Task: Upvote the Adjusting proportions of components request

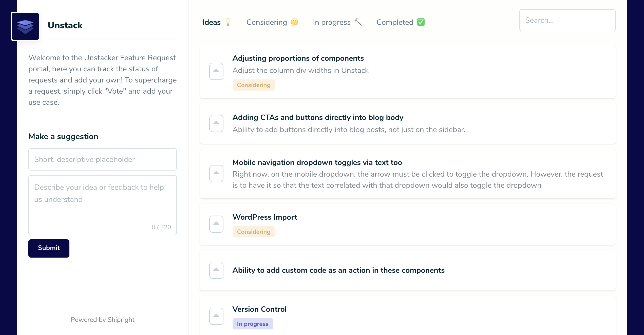Action: [x=216, y=71]
